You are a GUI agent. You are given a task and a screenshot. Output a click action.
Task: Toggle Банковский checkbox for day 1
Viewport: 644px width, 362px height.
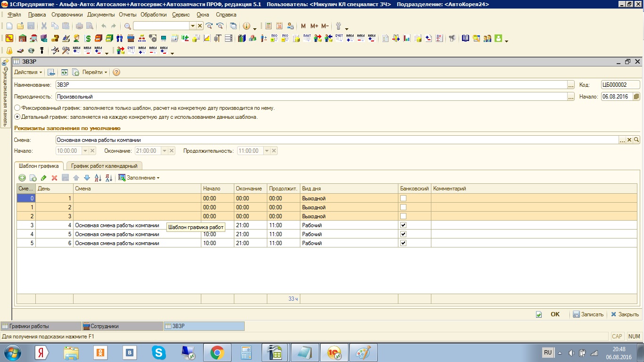coord(403,198)
